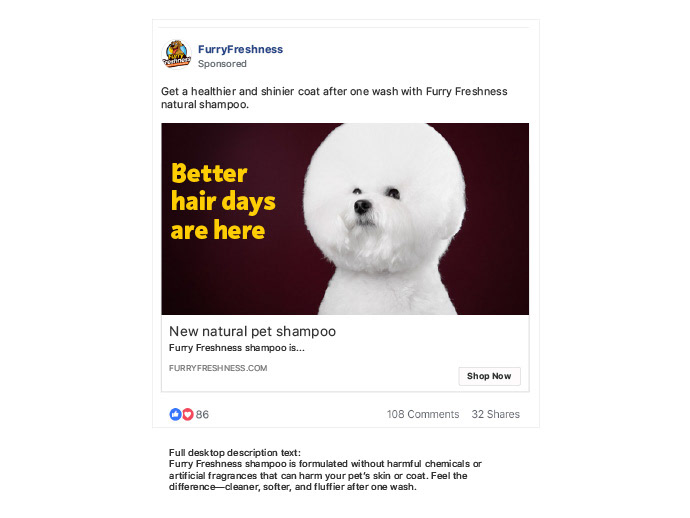
Task: Click the Sponsored label
Action: [x=222, y=64]
